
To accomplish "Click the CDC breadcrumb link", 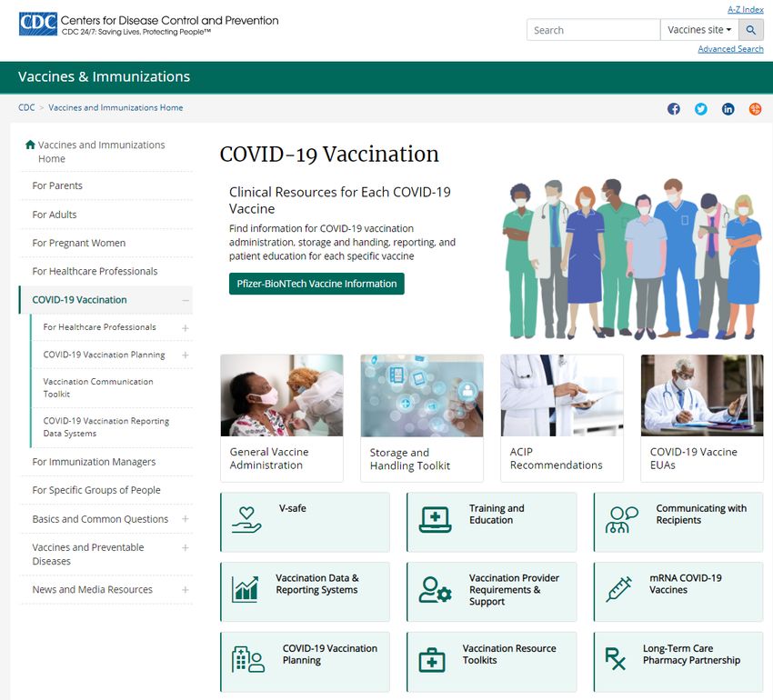I will (x=26, y=108).
